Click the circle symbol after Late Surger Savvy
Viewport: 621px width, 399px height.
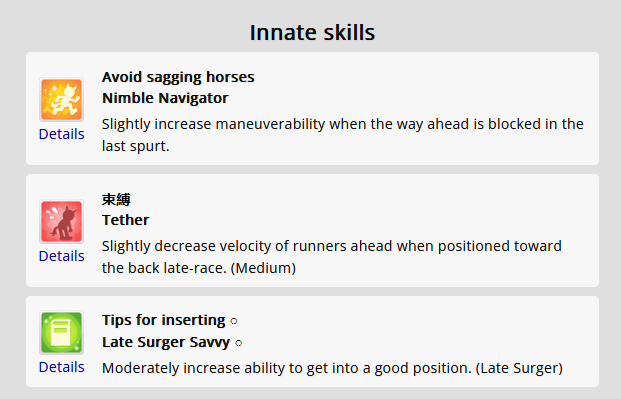238,343
